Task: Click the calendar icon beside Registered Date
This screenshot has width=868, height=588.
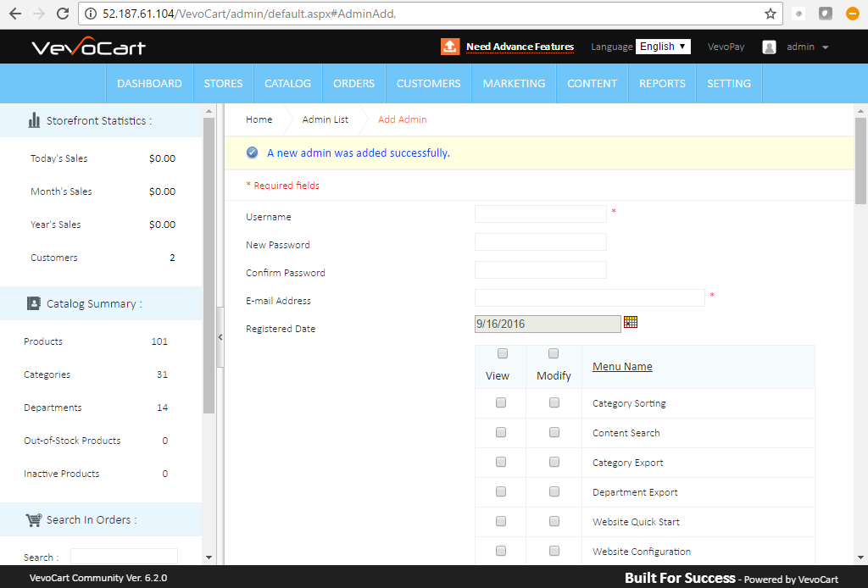Action: [x=630, y=322]
